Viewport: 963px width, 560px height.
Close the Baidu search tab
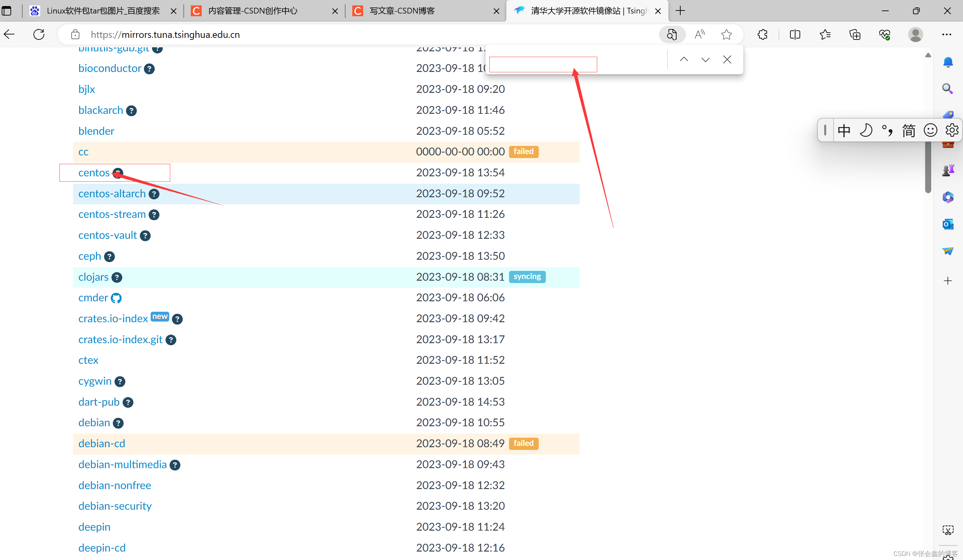point(174,11)
